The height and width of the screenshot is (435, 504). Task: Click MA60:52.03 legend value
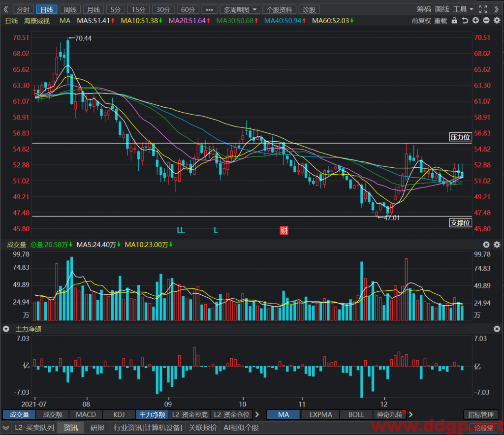click(333, 21)
